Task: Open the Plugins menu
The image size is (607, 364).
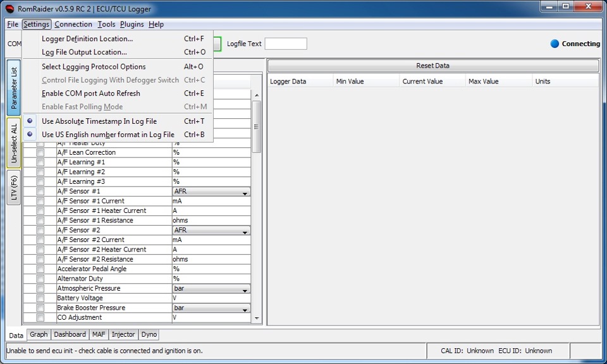Action: 132,24
